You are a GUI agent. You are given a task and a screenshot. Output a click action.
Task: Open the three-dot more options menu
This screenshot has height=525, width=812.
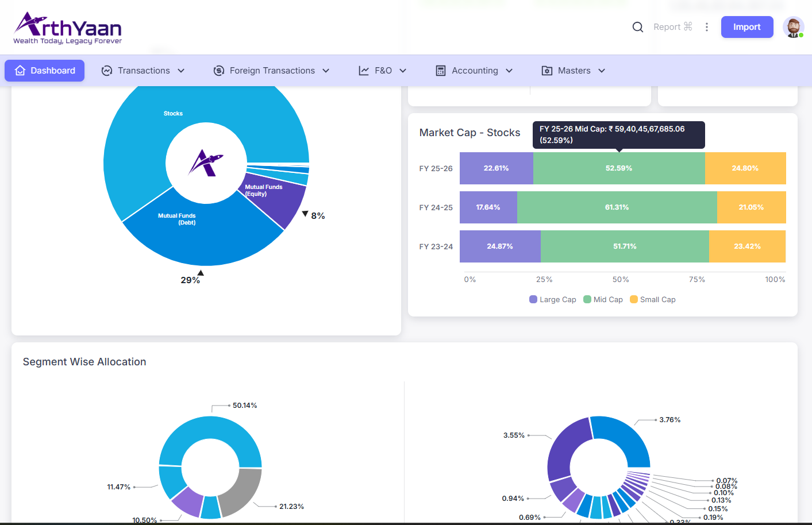click(706, 27)
